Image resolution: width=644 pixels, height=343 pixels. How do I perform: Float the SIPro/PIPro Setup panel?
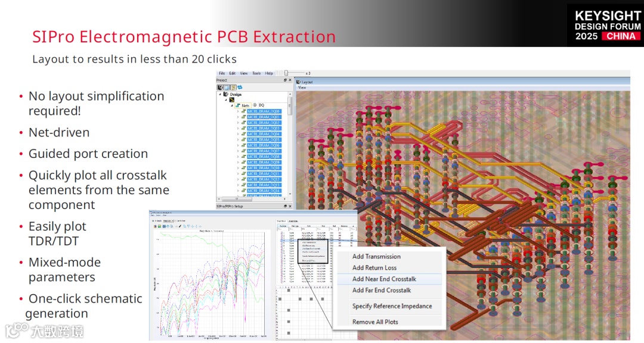[x=285, y=206]
